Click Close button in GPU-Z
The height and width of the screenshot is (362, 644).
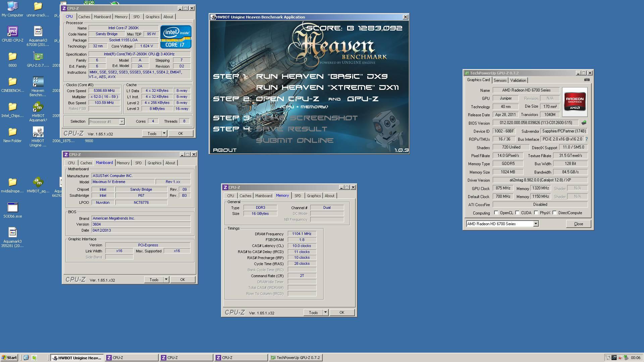pyautogui.click(x=578, y=224)
